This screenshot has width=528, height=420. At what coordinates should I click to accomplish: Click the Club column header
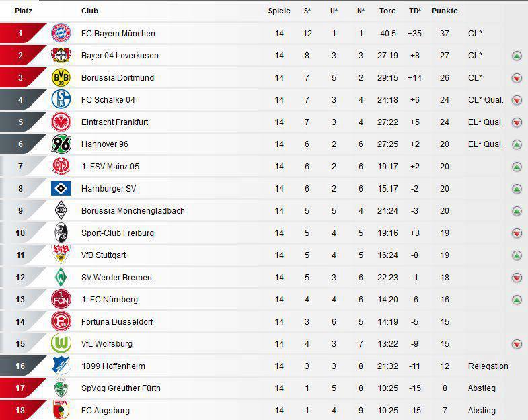click(90, 11)
